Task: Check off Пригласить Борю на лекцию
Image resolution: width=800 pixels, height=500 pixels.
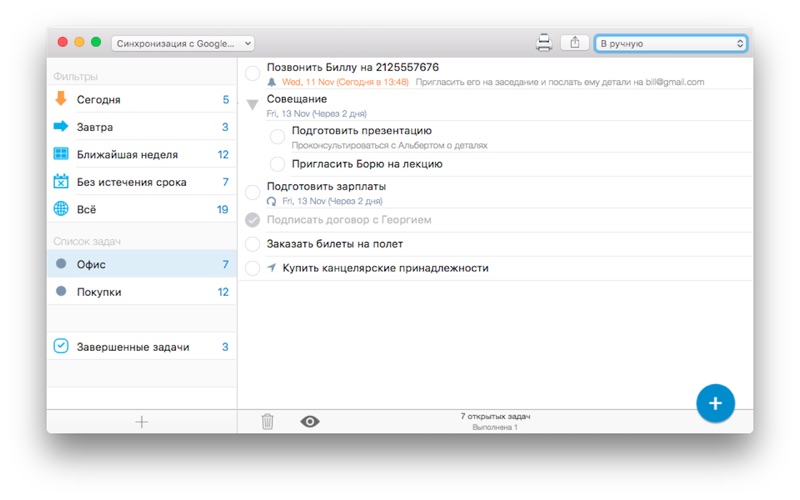Action: (277, 164)
